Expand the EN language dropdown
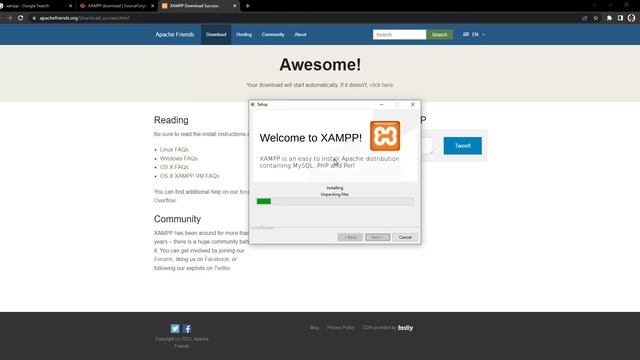The width and height of the screenshot is (640, 360). 474,35
